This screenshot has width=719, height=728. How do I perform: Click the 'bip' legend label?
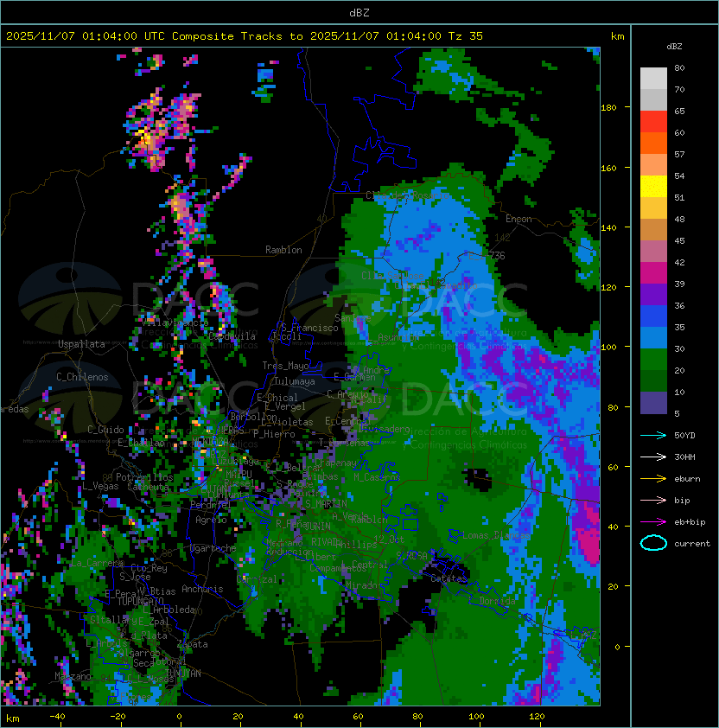coord(682,501)
